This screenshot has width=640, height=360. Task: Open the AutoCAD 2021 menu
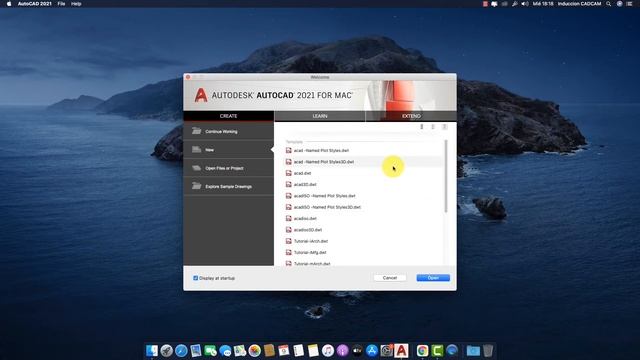pos(35,4)
